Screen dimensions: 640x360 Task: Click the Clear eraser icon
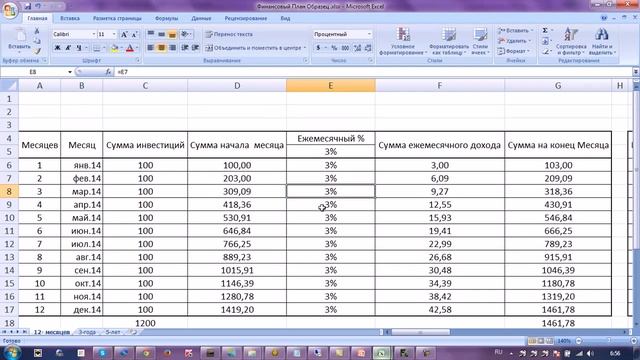[x=545, y=51]
